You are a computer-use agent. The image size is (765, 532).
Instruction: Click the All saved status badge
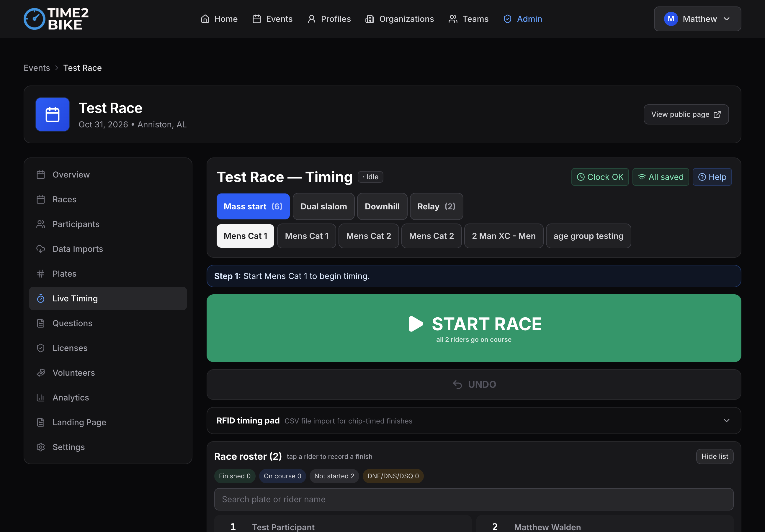tap(661, 177)
